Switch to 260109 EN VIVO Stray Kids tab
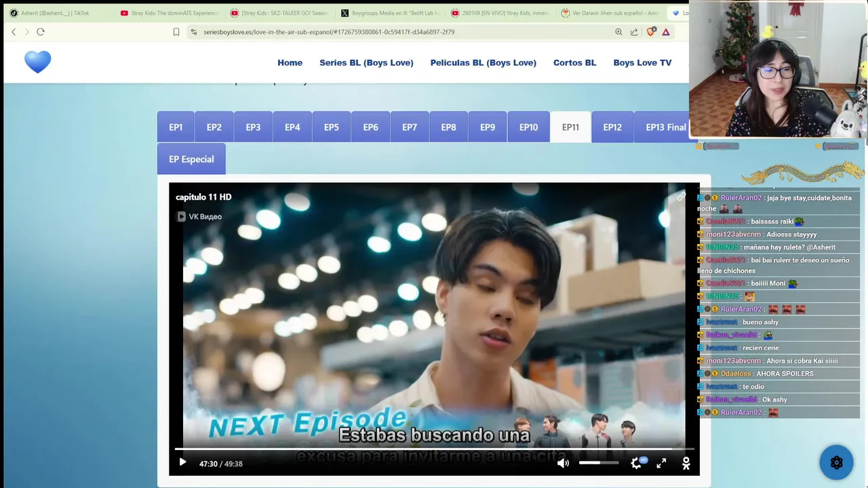Screen dimensions: 868x488 click(500, 13)
